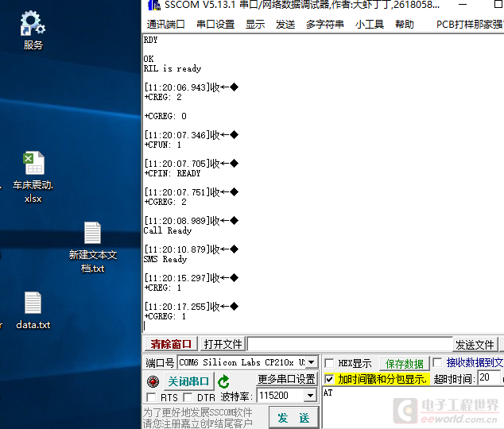
Task: Click the red record indicator icon
Action: click(153, 381)
